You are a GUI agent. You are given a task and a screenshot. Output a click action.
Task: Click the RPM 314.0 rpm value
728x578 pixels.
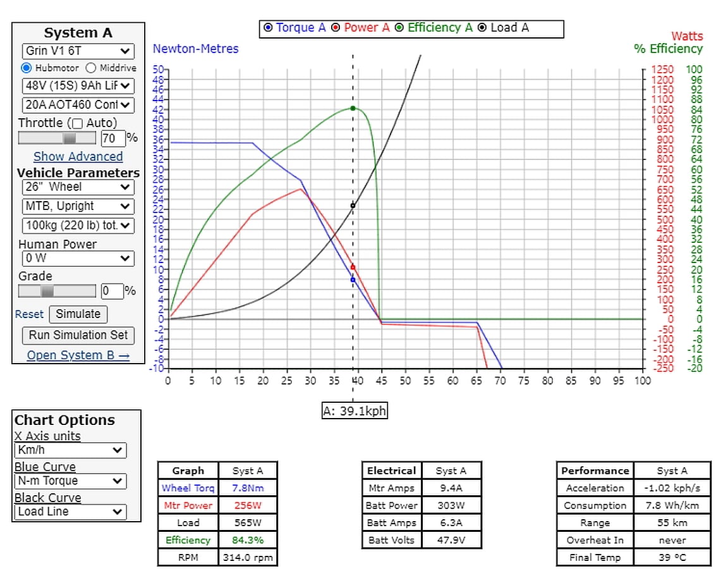tap(248, 557)
